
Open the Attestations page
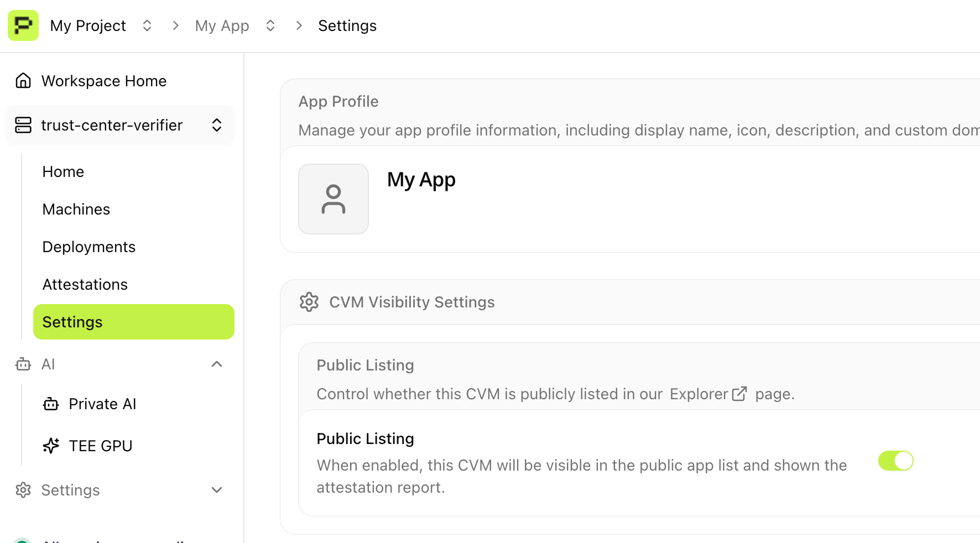pos(85,284)
